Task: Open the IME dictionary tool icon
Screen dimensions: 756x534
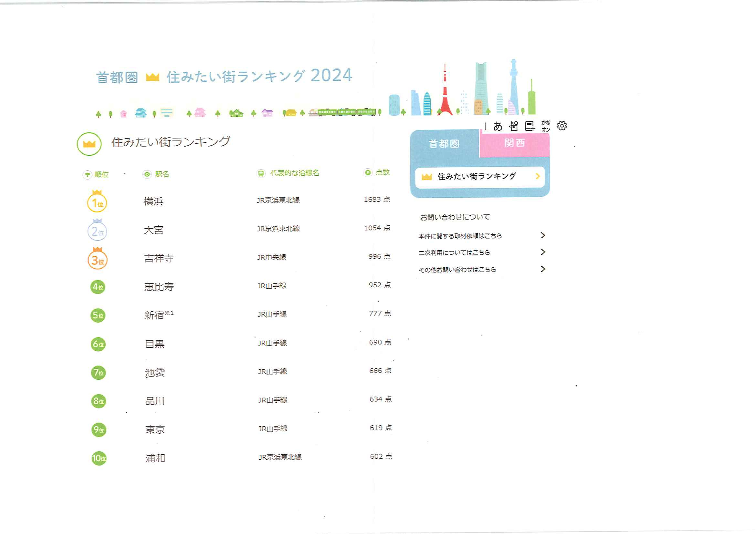Action: (x=530, y=126)
